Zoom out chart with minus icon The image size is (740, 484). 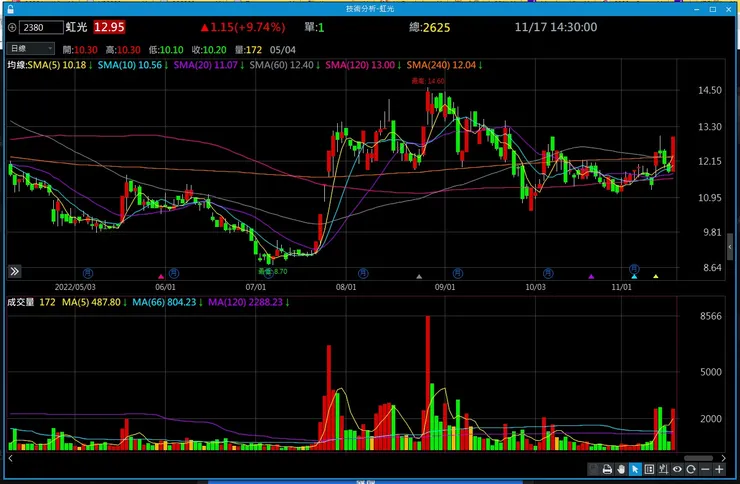click(x=705, y=469)
